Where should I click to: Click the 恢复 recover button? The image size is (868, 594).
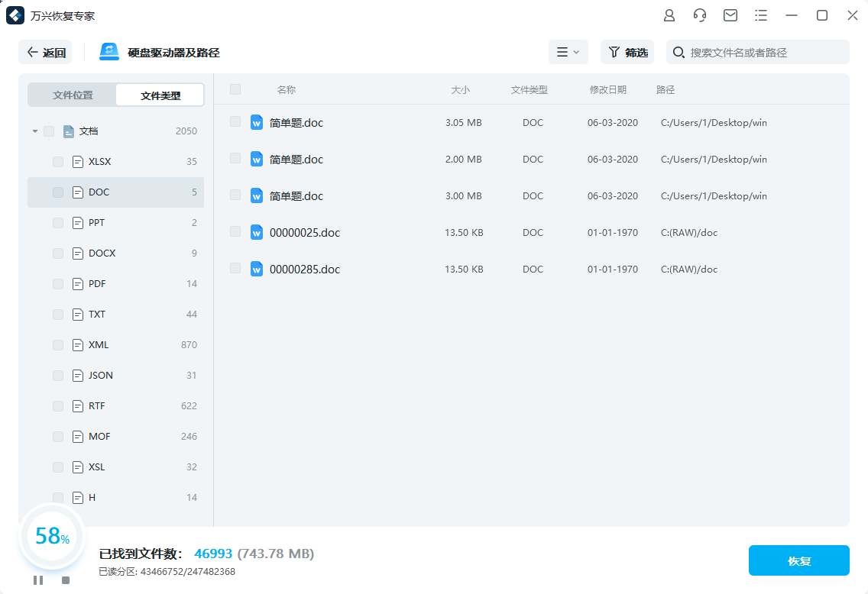798,560
